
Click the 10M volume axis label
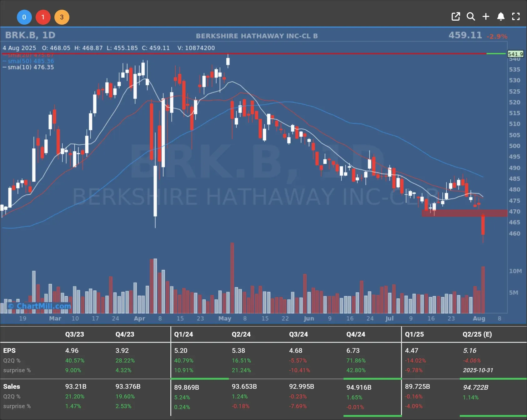tap(515, 271)
